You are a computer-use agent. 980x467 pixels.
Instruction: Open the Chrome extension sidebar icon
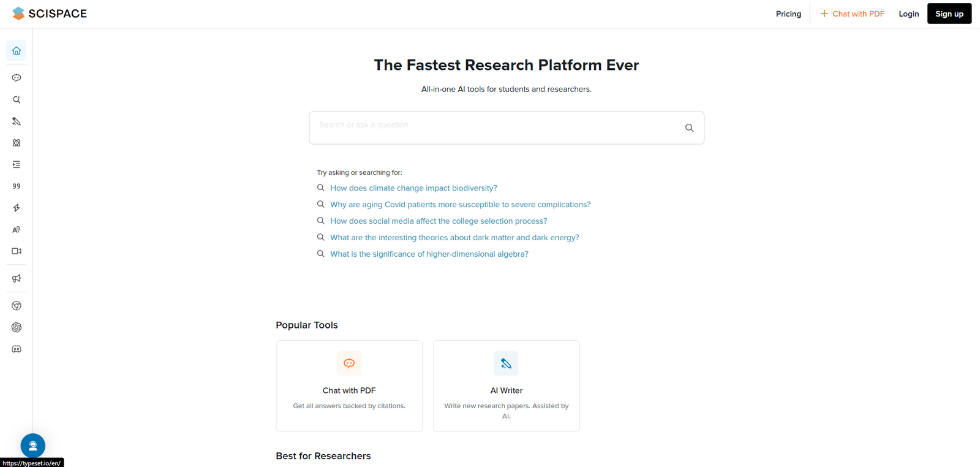tap(17, 306)
